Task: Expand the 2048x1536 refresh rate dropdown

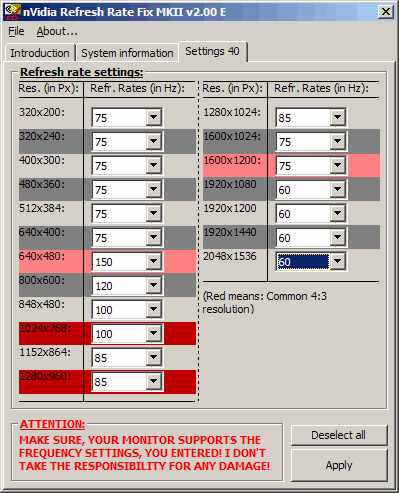Action: [x=338, y=261]
